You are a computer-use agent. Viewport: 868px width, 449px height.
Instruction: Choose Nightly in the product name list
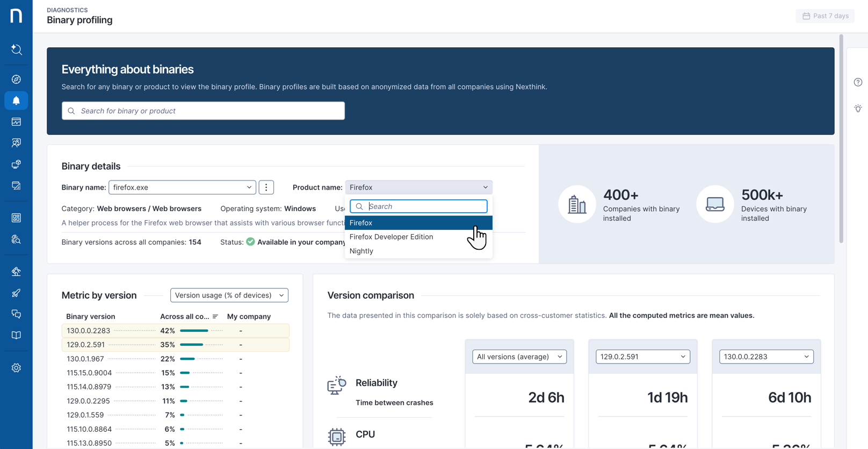[x=361, y=251]
